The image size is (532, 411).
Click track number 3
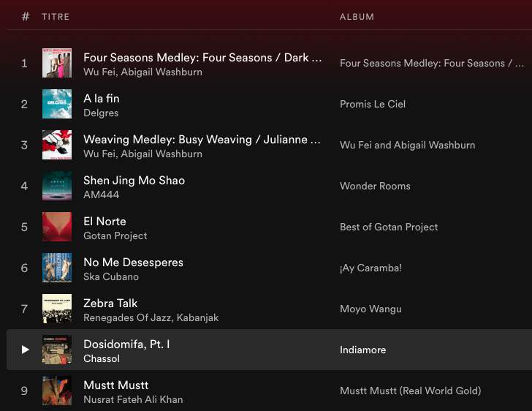tap(24, 145)
